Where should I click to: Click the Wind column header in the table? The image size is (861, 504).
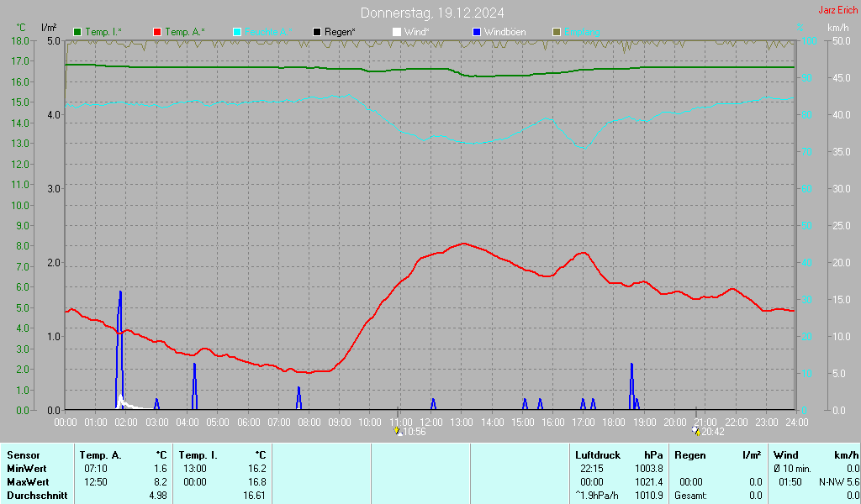pos(786,455)
